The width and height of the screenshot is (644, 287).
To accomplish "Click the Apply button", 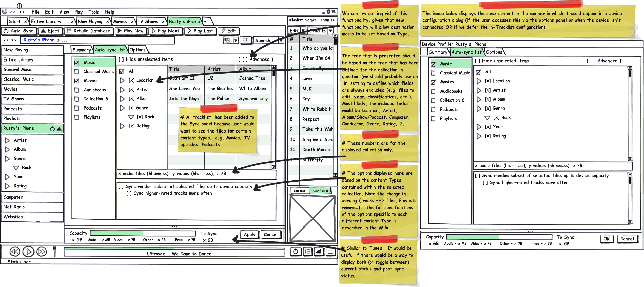I will coord(250,235).
